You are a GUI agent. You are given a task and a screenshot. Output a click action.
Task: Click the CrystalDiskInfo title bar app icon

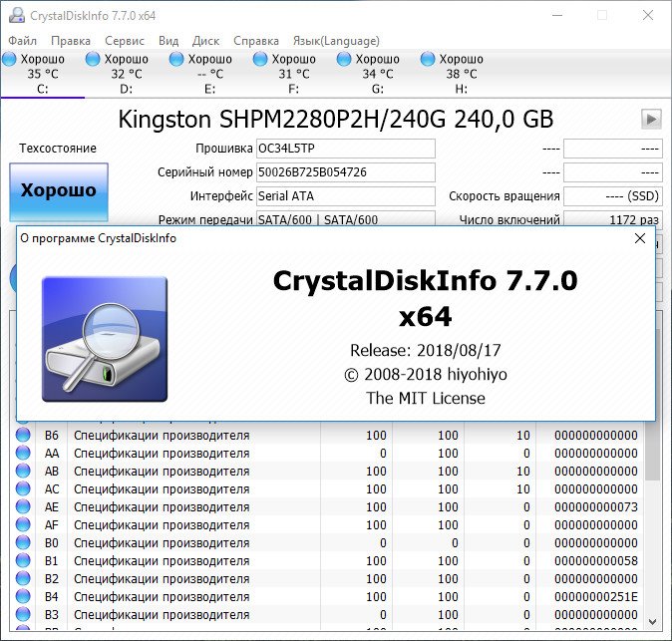click(x=17, y=15)
